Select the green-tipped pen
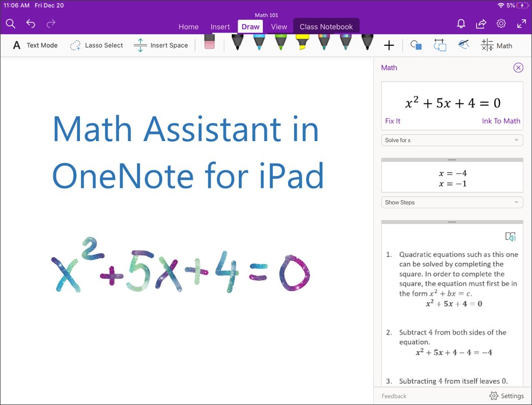The height and width of the screenshot is (405, 532). pos(281,42)
